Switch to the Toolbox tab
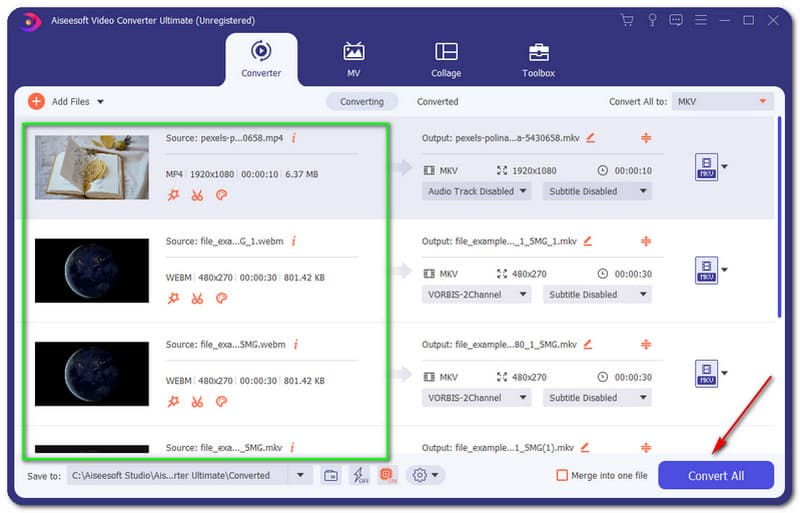Viewport: 800px width, 513px height. (x=538, y=59)
